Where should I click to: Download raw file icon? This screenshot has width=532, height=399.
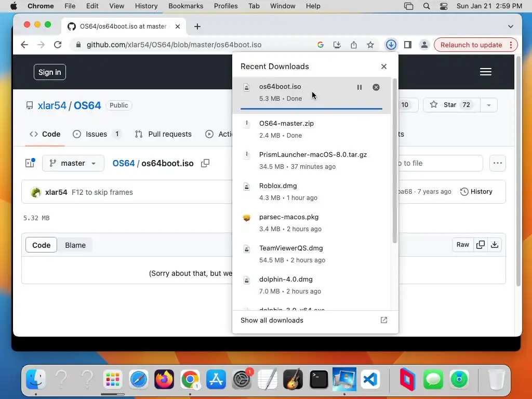pos(495,245)
